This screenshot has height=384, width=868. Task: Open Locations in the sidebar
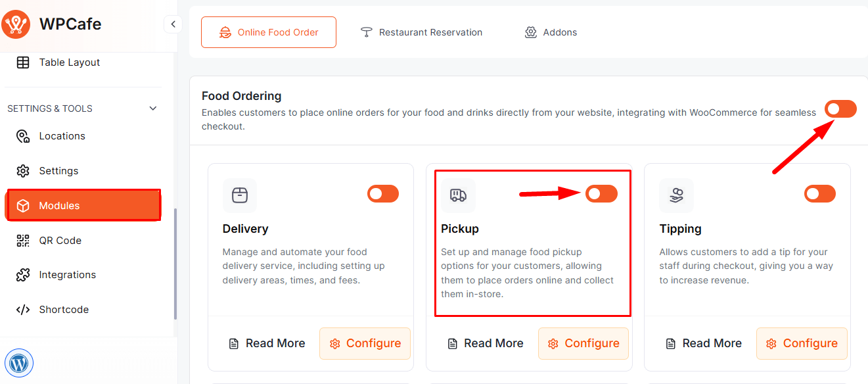(x=62, y=136)
